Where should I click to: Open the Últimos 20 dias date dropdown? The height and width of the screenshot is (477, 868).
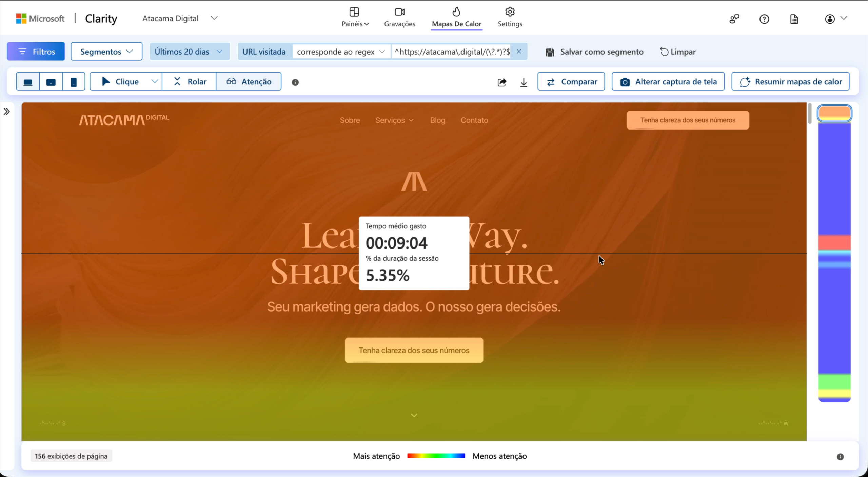[x=190, y=52]
